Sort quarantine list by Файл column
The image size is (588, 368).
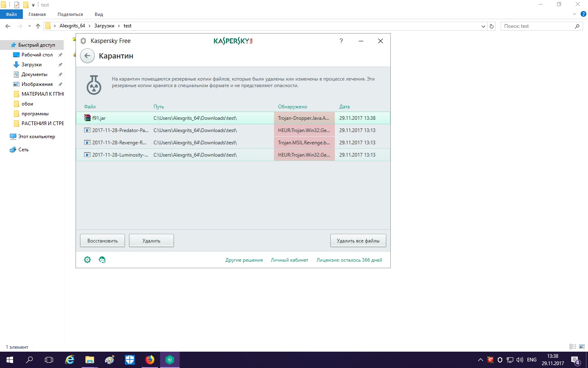(90, 107)
